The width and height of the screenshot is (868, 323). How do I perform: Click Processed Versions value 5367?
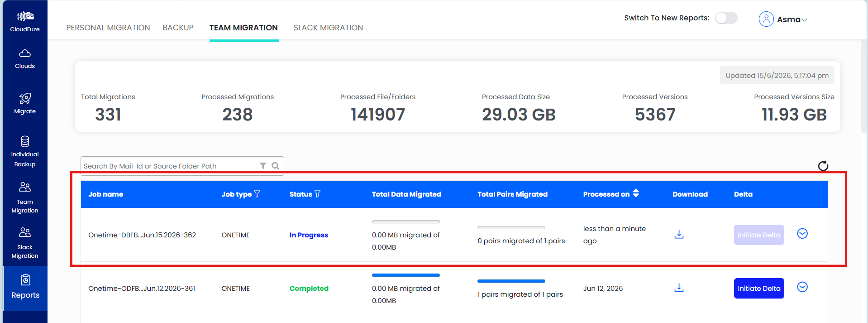click(655, 114)
